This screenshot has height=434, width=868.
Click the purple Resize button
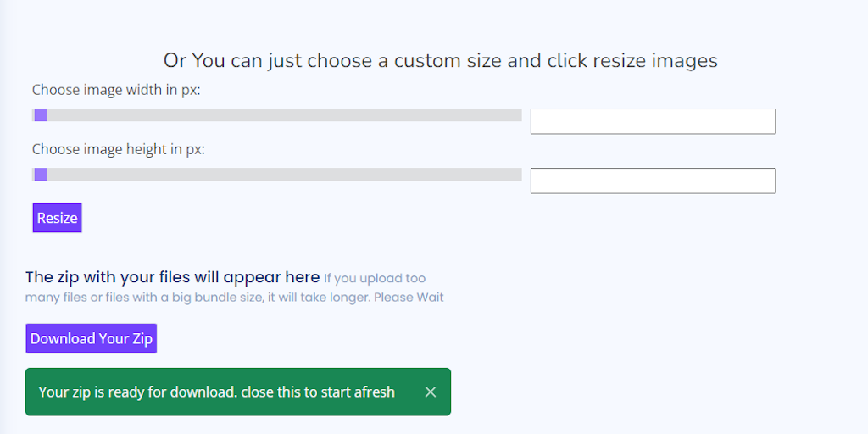pyautogui.click(x=57, y=218)
